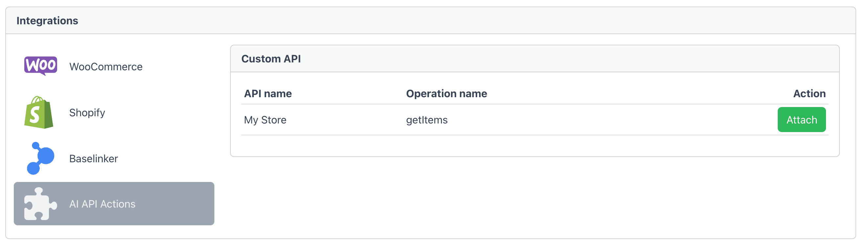Screen dimensions: 868x245
Task: Click the Action column header
Action: tap(809, 94)
